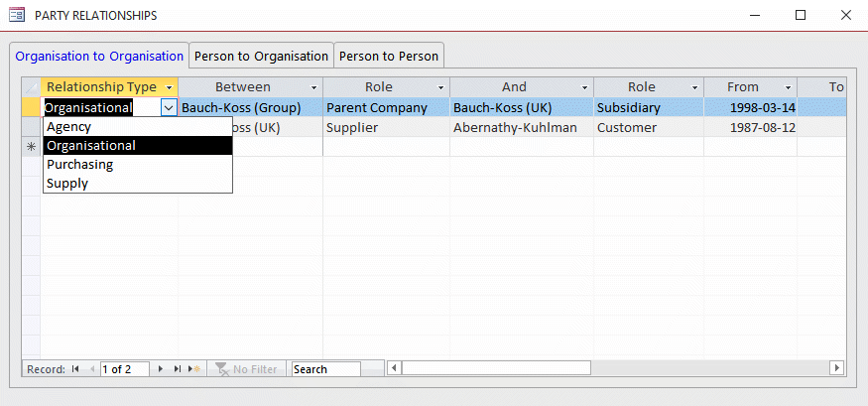Image resolution: width=868 pixels, height=406 pixels.
Task: Select the new record row asterisk
Action: pos(31,147)
